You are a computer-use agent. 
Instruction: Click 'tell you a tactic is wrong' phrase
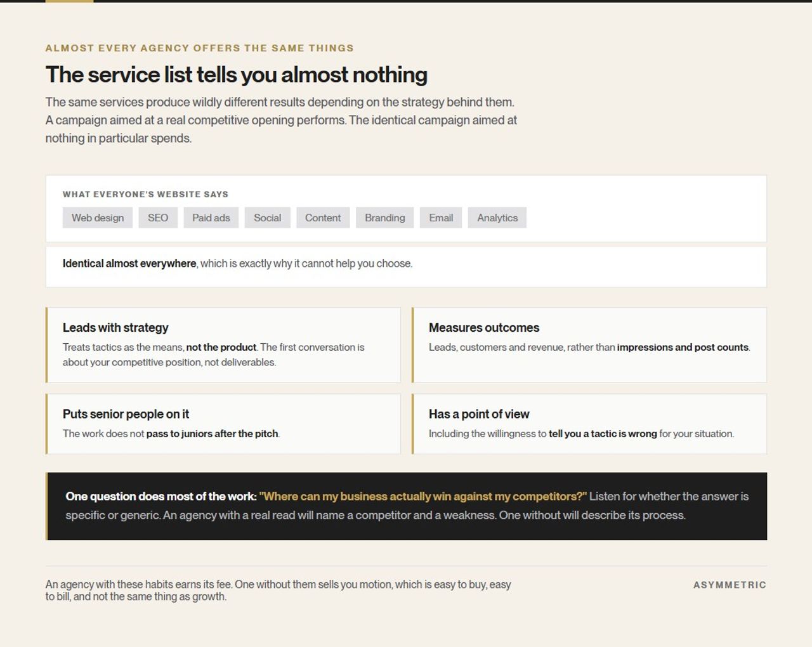tap(603, 434)
